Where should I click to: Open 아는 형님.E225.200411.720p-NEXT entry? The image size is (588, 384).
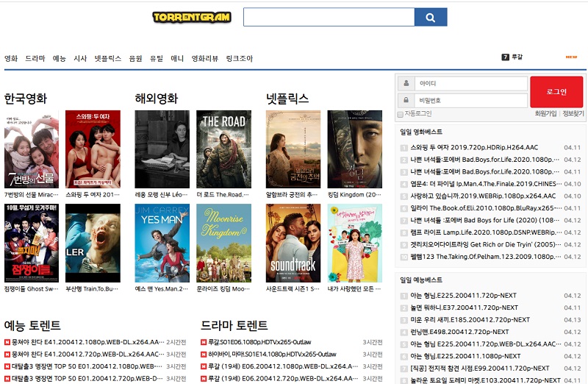point(464,296)
